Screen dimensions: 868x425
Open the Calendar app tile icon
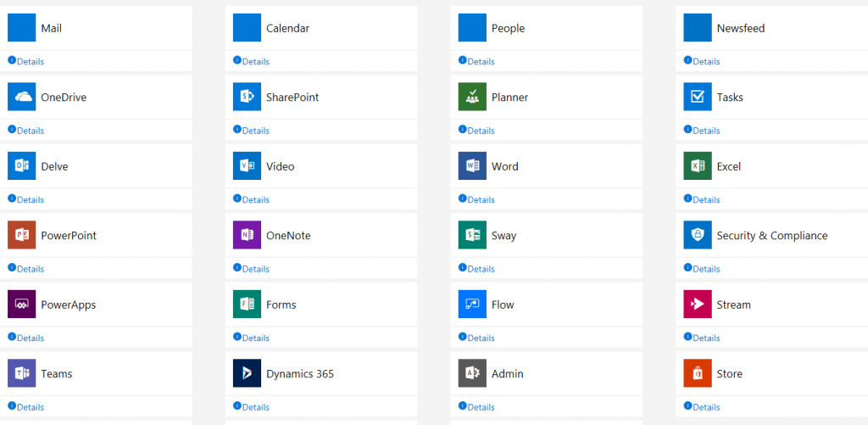point(247,28)
